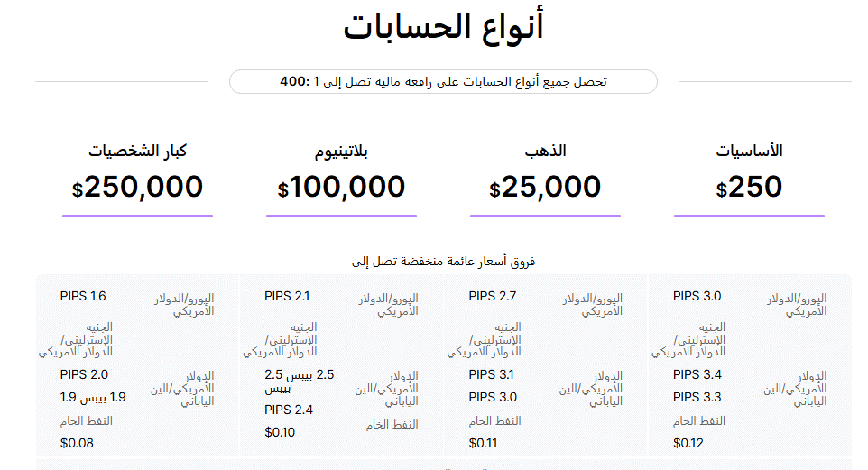Image resolution: width=868 pixels, height=470 pixels.
Task: Click the أنواع الحسابات page heading
Action: pyautogui.click(x=443, y=27)
